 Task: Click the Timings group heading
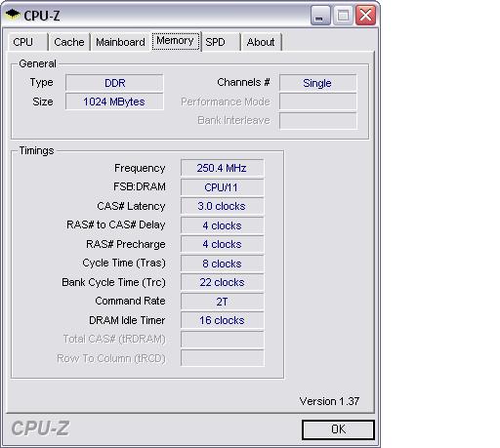click(36, 151)
